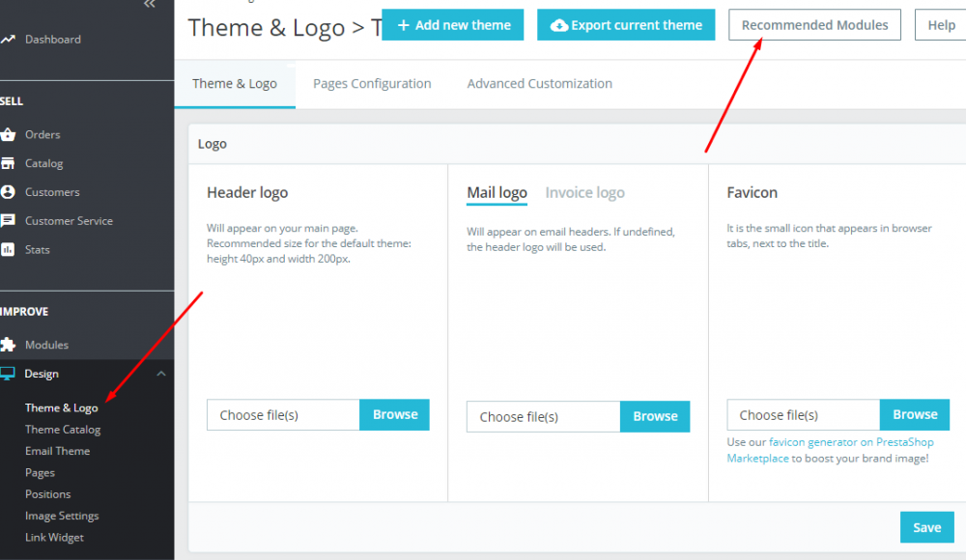Click the plus icon on Add new theme

(x=404, y=25)
